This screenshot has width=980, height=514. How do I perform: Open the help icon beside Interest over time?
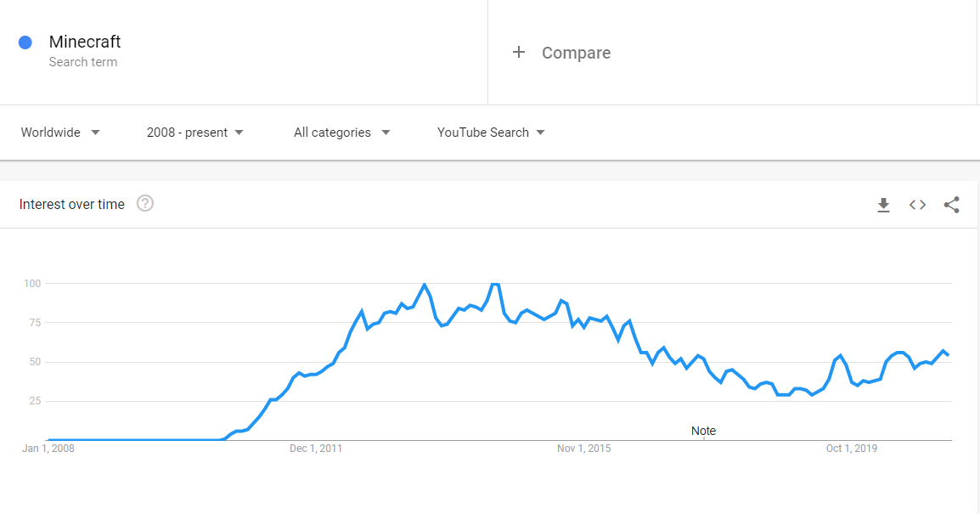[145, 204]
